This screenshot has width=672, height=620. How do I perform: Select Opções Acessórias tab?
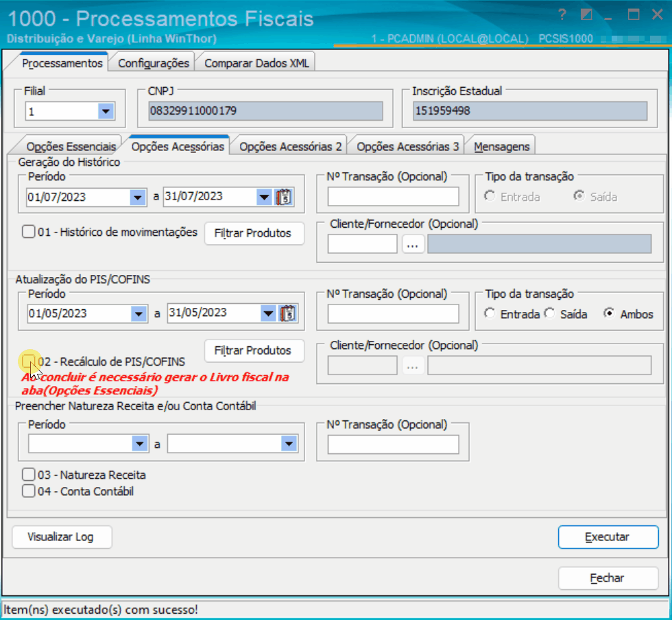(x=178, y=147)
